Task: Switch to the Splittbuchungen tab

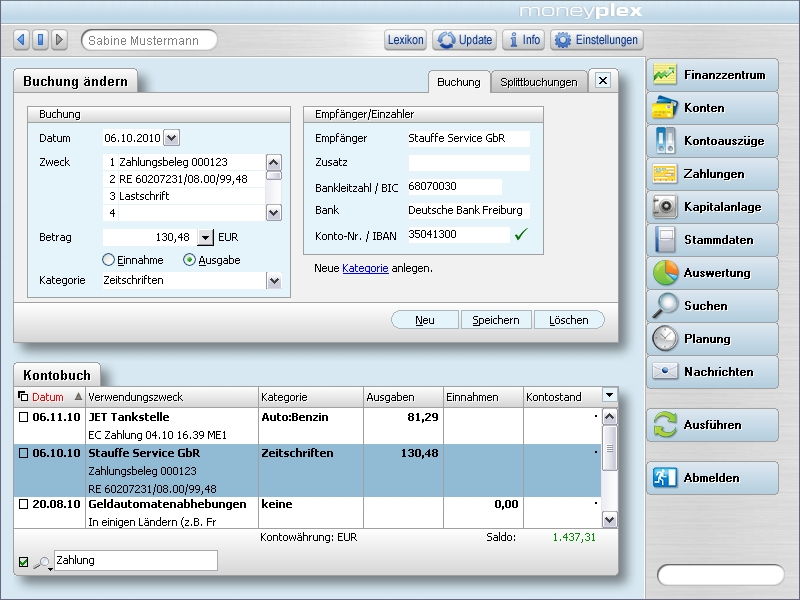Action: coord(538,82)
